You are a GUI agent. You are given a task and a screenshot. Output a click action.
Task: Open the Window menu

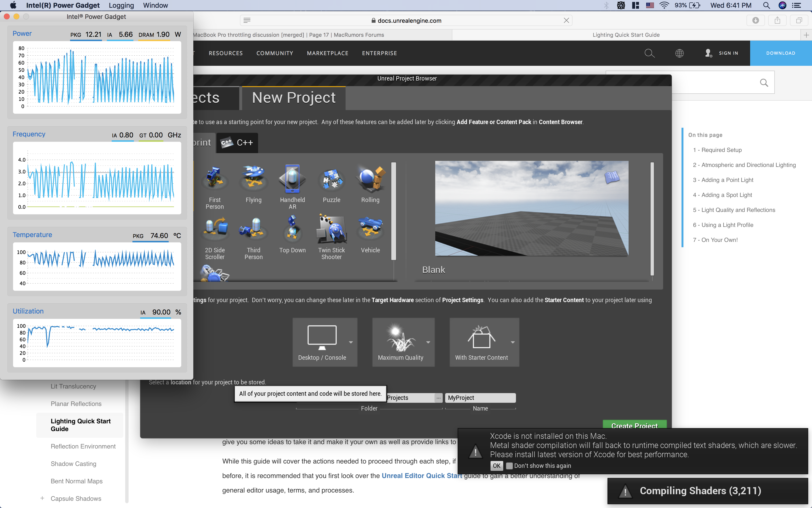click(x=155, y=5)
